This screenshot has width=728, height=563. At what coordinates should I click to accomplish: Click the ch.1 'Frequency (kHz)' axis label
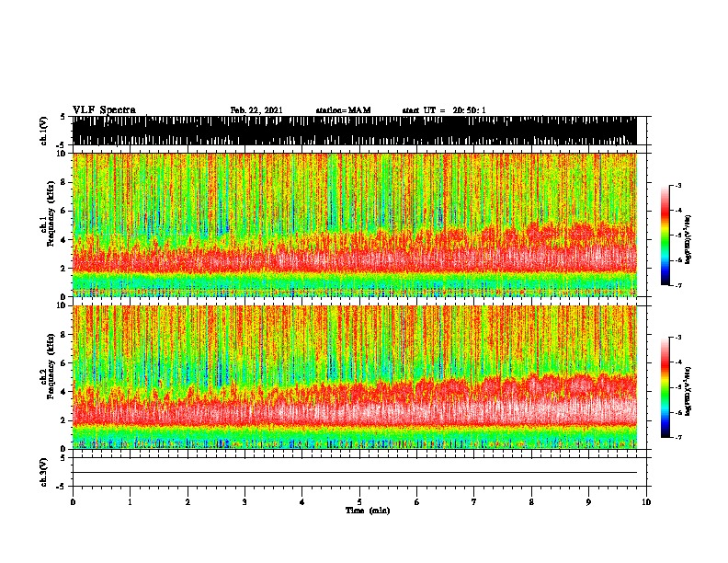click(x=51, y=214)
